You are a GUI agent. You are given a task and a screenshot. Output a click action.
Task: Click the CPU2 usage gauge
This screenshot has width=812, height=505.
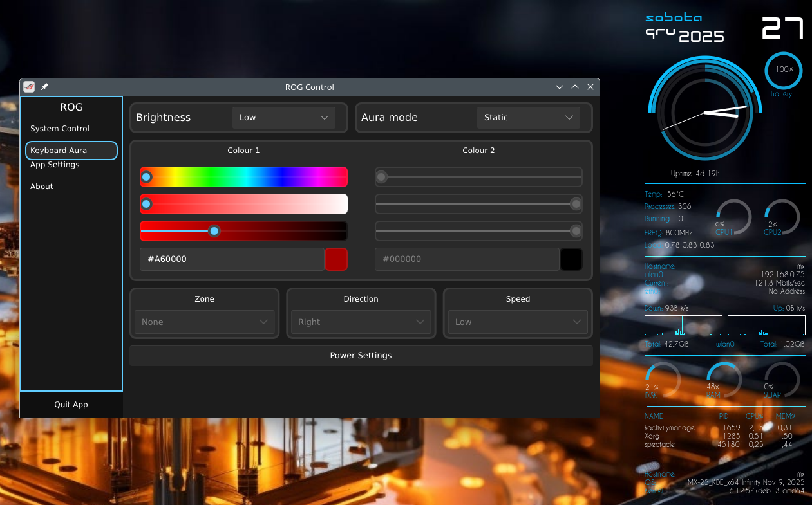(x=782, y=217)
